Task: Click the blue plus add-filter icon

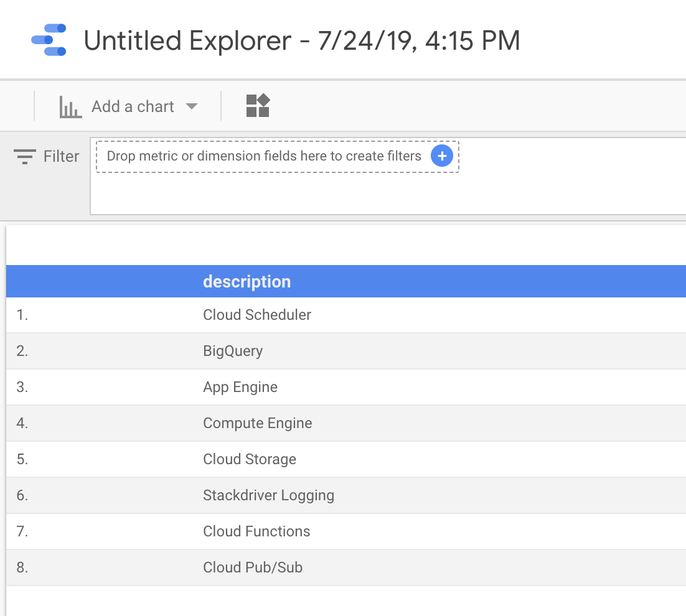Action: [442, 156]
